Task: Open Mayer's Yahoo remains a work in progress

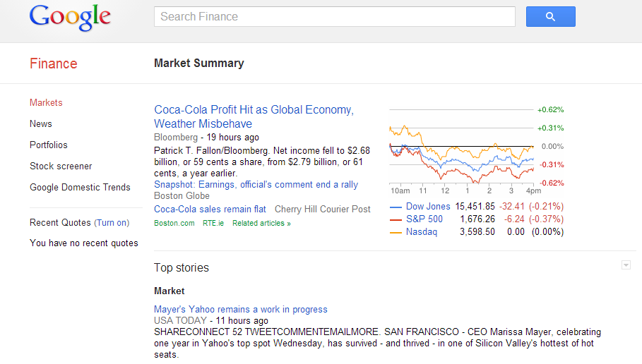Action: 240,310
